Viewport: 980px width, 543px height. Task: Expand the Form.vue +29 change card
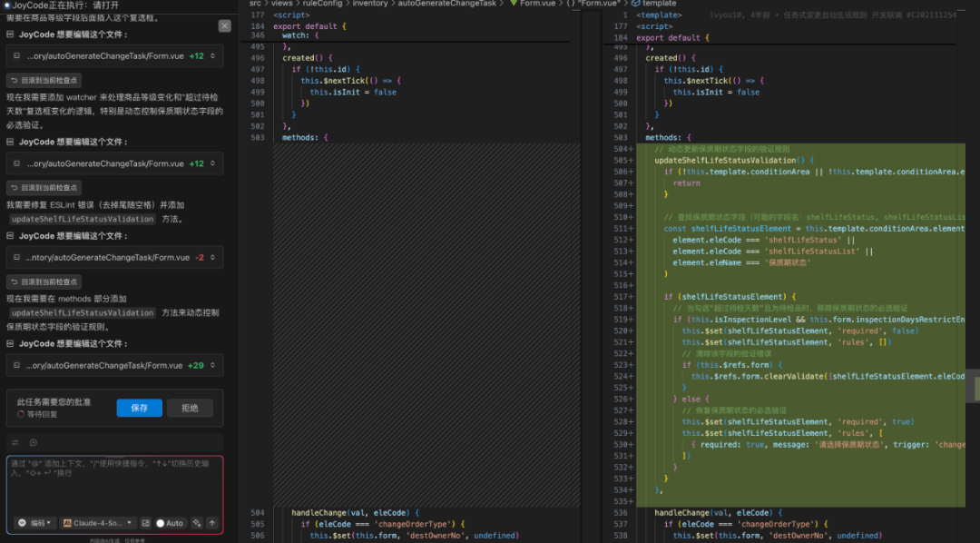point(212,365)
